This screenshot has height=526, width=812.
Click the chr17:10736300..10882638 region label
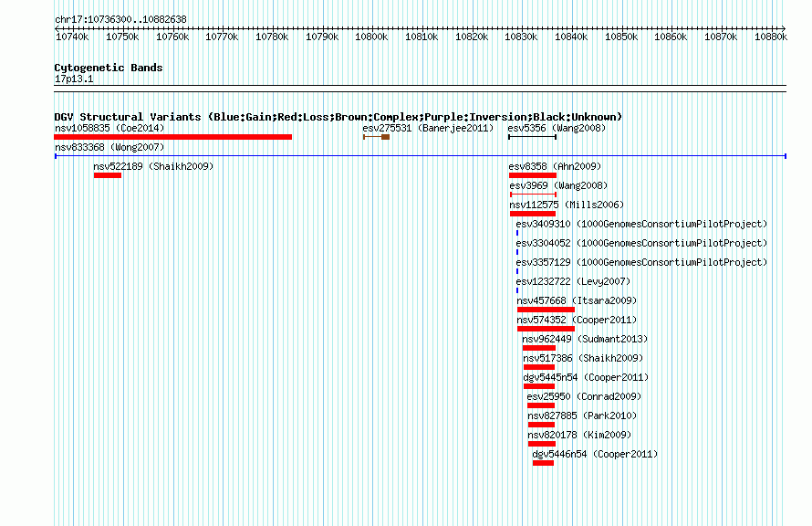[120, 19]
